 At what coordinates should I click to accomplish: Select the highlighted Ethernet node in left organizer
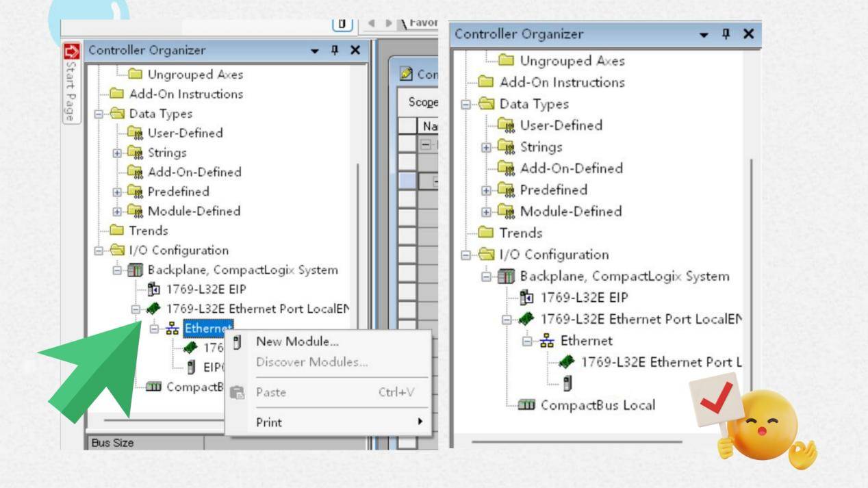(x=208, y=327)
